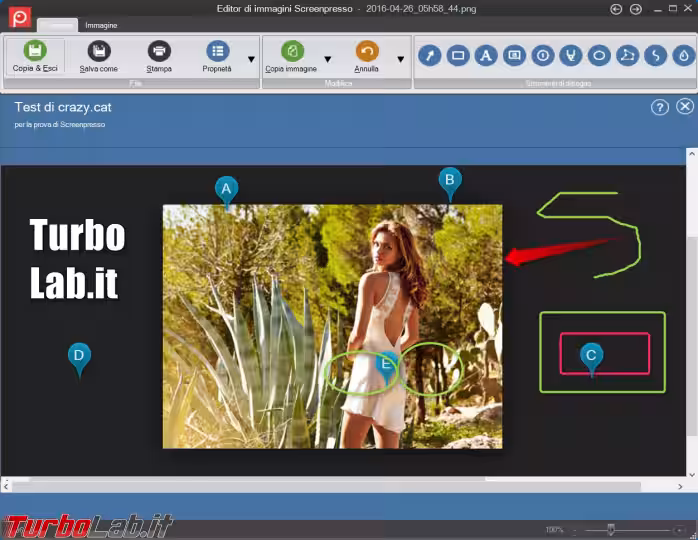Open dropdown arrow beside Copia immagine
Image resolution: width=698 pixels, height=540 pixels.
327,59
